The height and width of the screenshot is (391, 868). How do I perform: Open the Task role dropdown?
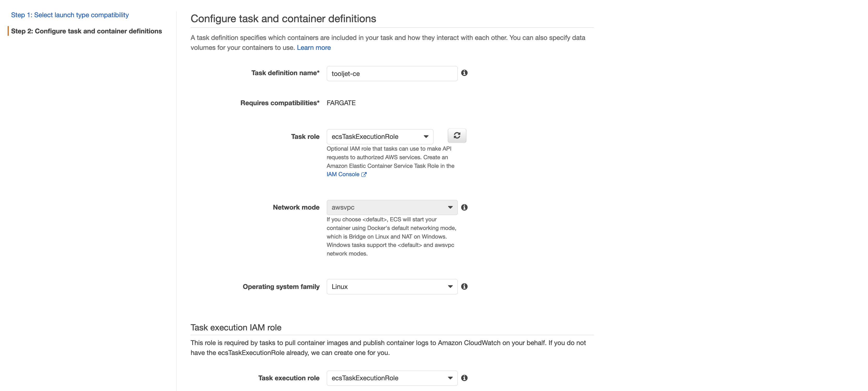coord(380,137)
